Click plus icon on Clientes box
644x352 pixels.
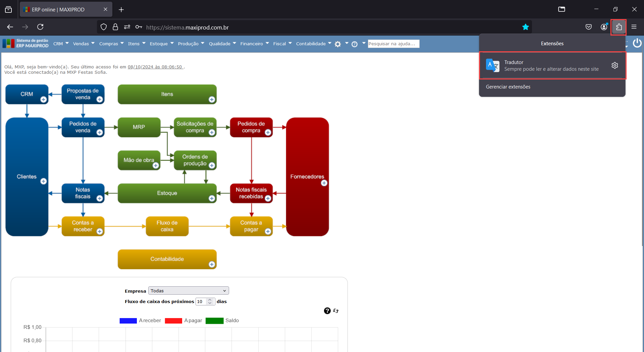click(x=44, y=181)
